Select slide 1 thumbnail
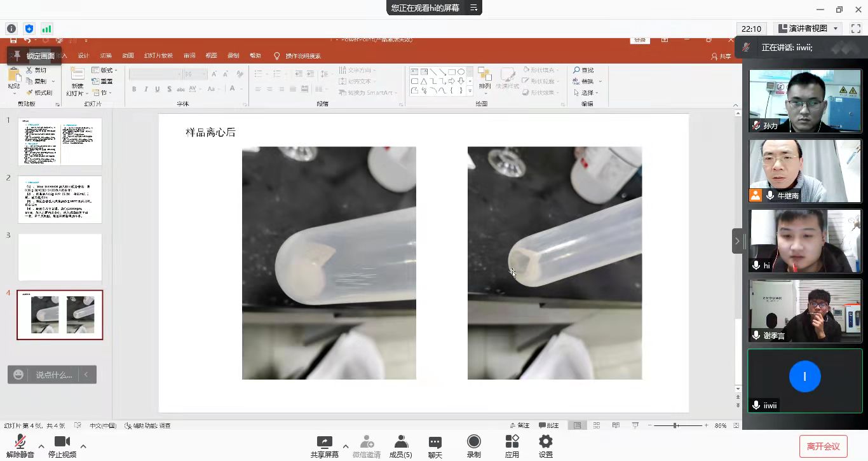The width and height of the screenshot is (868, 461). pyautogui.click(x=60, y=142)
